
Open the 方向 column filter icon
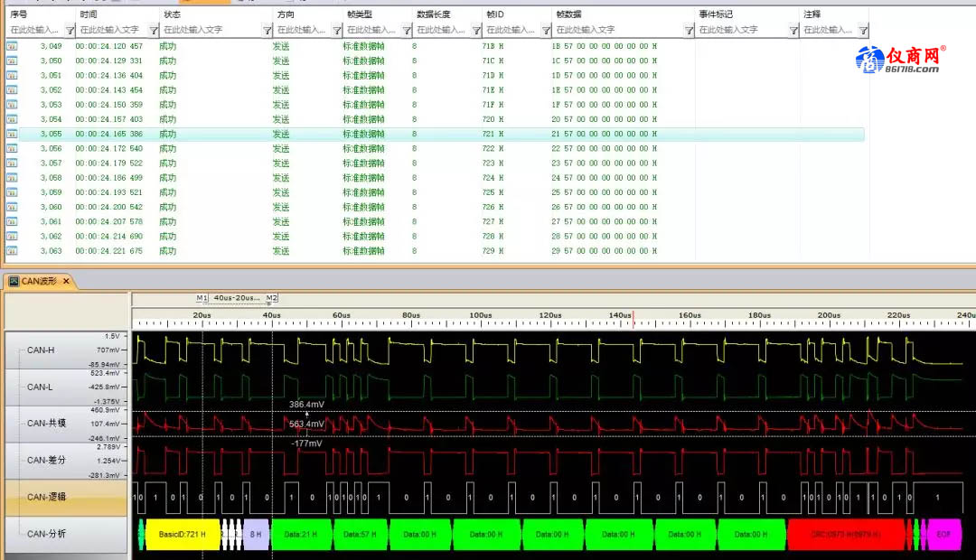335,31
